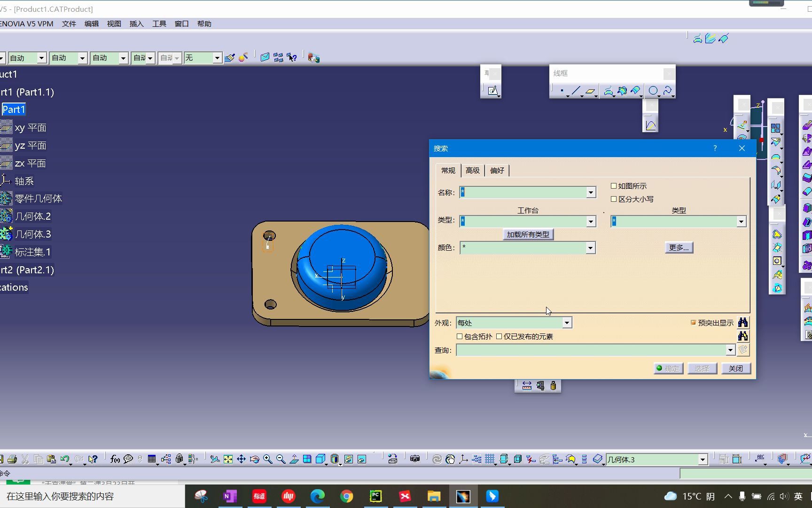Expand the 名称 dropdown arrow

[591, 192]
